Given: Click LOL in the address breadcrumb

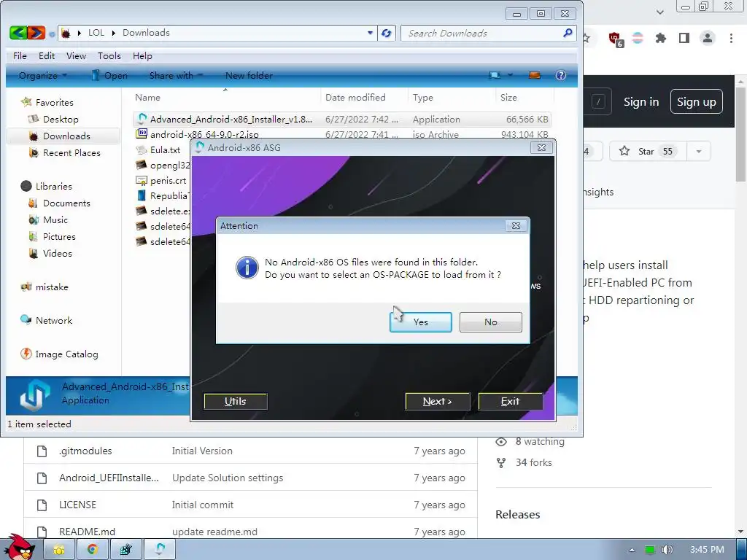Looking at the screenshot, I should 96,32.
